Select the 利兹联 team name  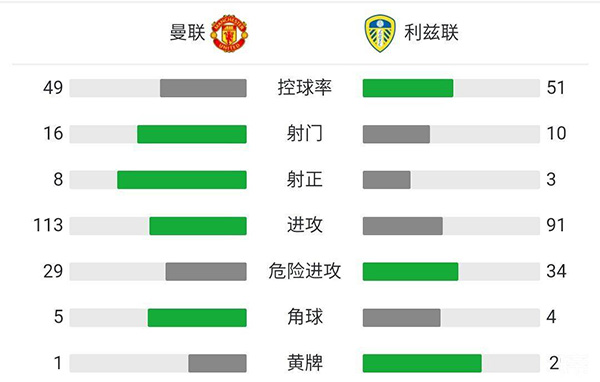point(431,32)
